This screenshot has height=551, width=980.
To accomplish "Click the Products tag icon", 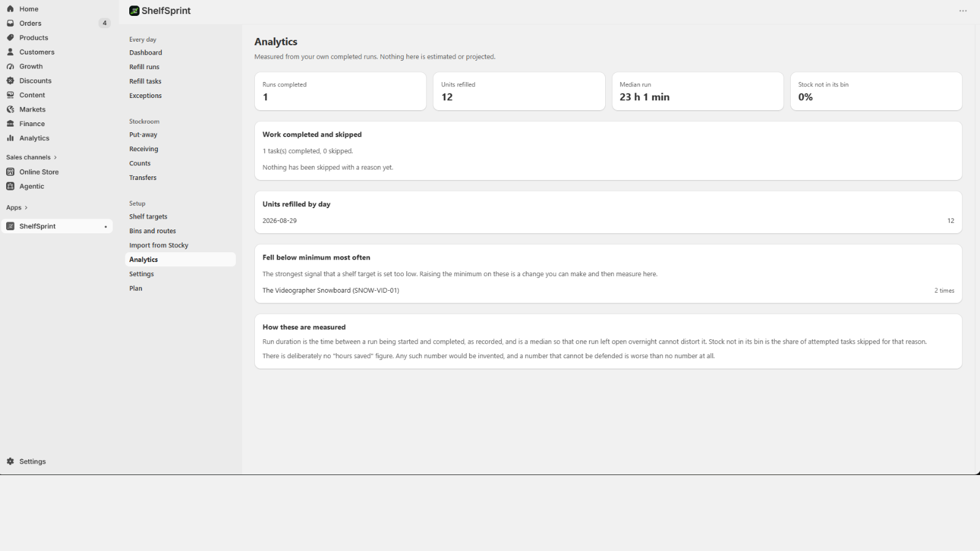I will (10, 38).
